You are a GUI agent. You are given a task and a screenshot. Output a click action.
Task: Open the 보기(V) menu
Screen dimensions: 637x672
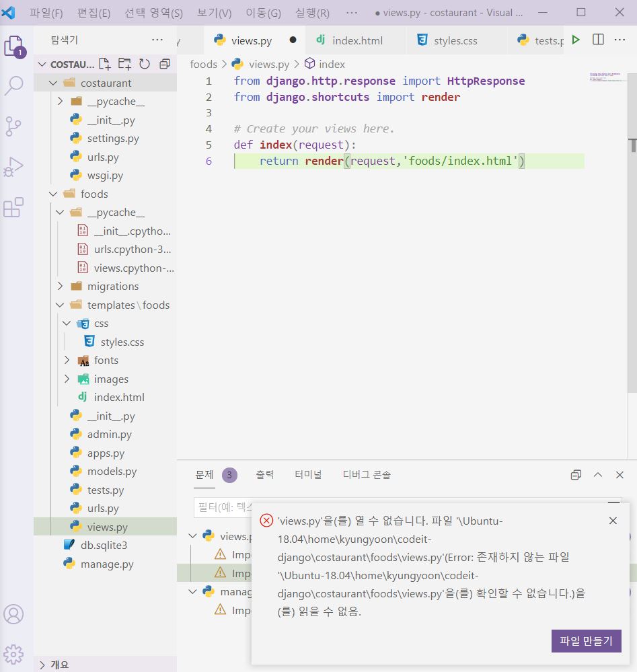pos(214,13)
